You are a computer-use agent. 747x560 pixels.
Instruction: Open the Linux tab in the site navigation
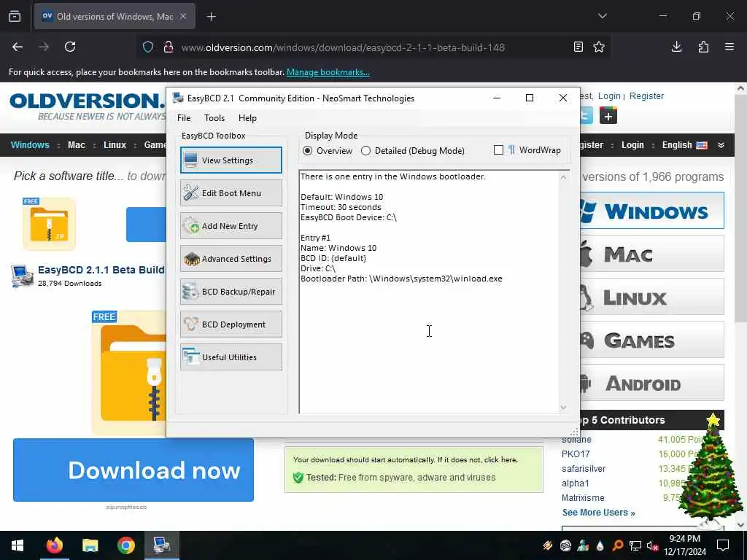coord(115,145)
